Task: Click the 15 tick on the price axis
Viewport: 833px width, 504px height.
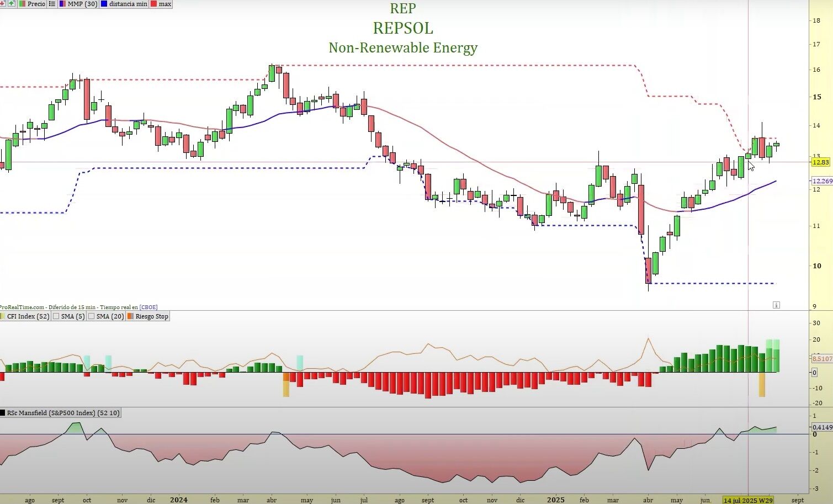Action: coord(816,97)
